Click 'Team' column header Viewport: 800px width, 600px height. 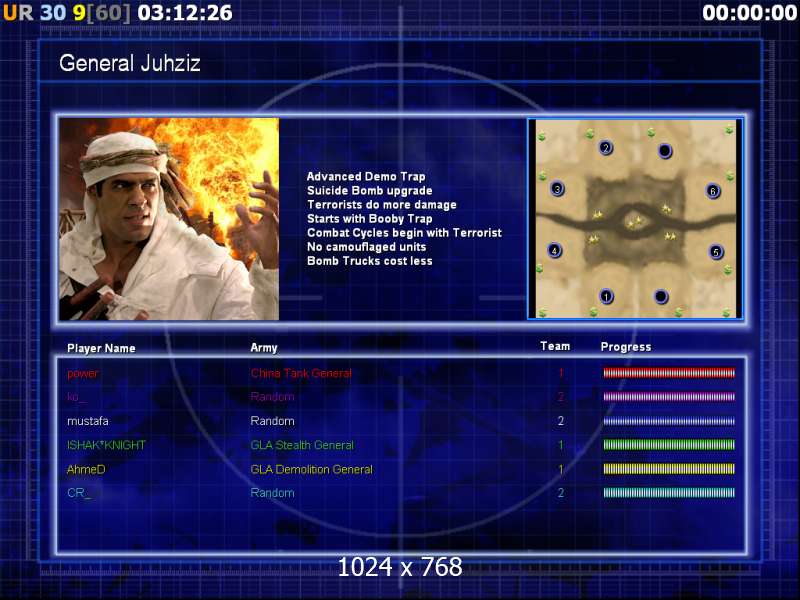click(555, 346)
